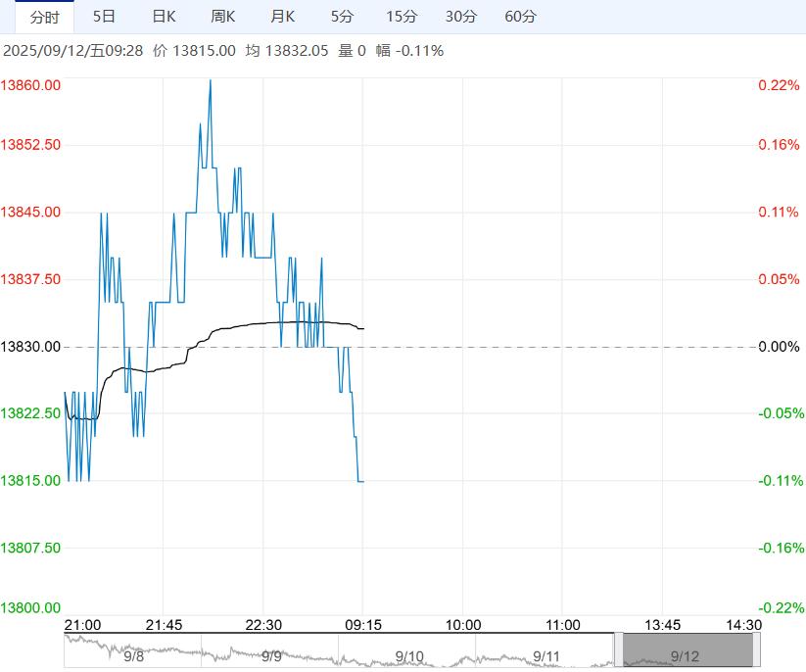Click the shaded 9/12 range selection
The image size is (806, 672).
[687, 649]
